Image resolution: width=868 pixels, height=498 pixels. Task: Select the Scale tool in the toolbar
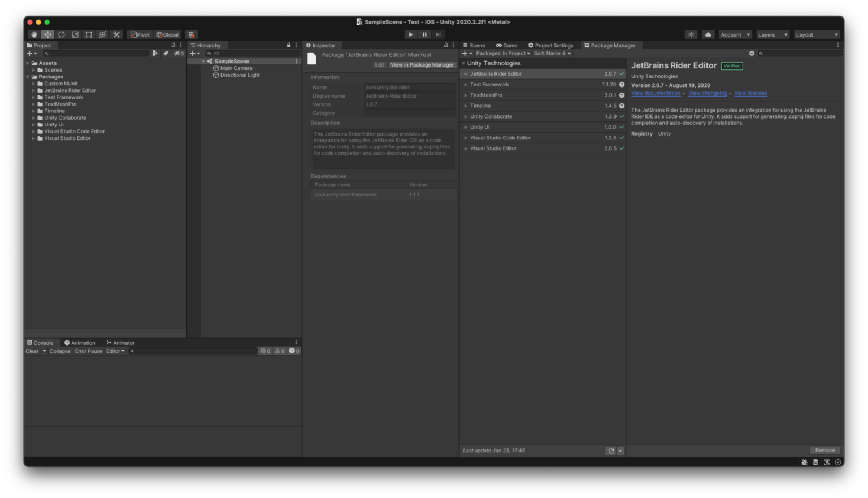75,34
